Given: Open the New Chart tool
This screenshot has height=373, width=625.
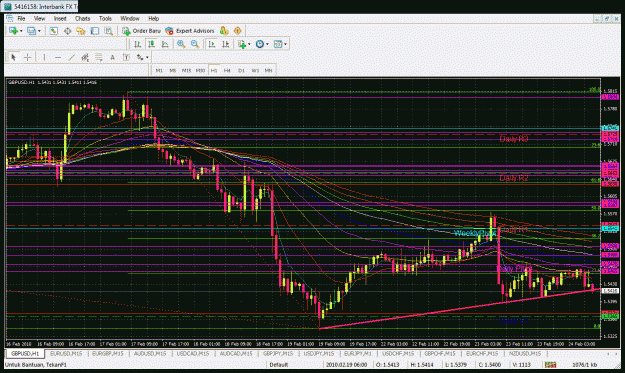Looking at the screenshot, I should tap(13, 31).
